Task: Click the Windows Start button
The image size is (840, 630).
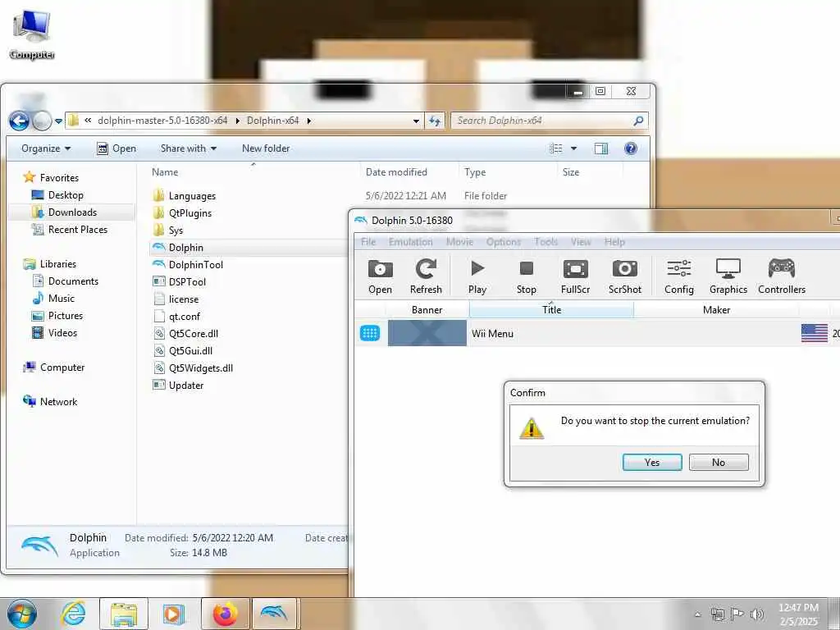Action: [x=22, y=614]
